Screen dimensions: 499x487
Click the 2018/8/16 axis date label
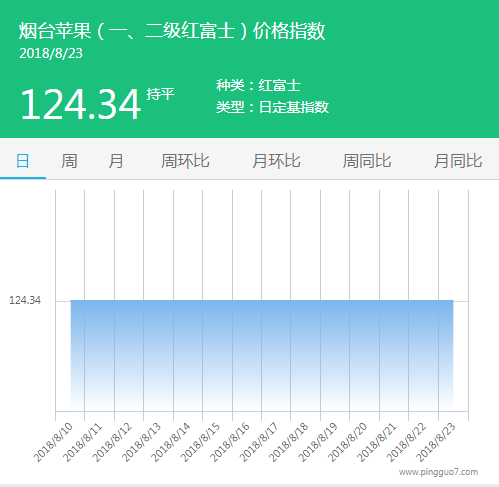coord(230,442)
